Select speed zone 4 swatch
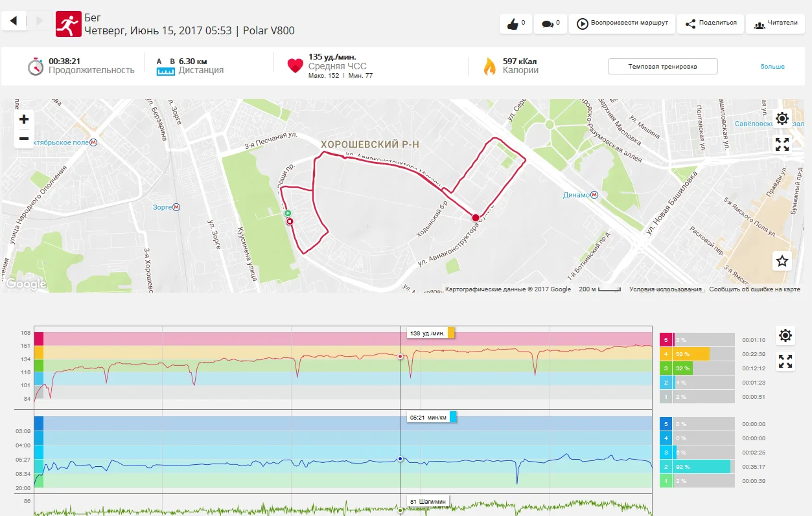 [666, 438]
